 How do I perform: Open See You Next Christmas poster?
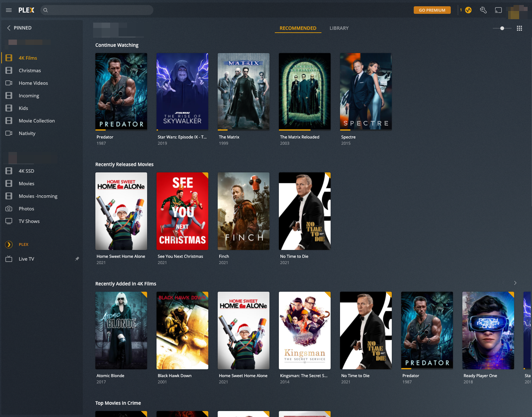click(182, 211)
